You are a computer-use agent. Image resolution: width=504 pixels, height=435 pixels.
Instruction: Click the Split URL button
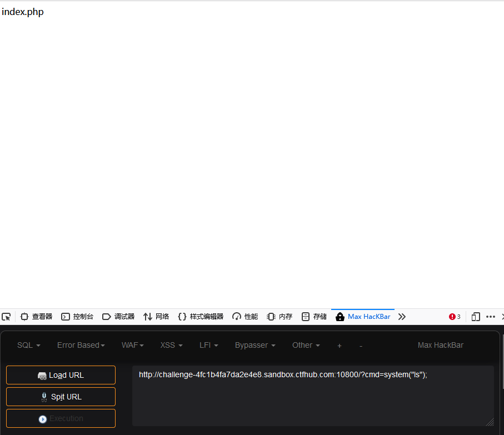point(61,397)
